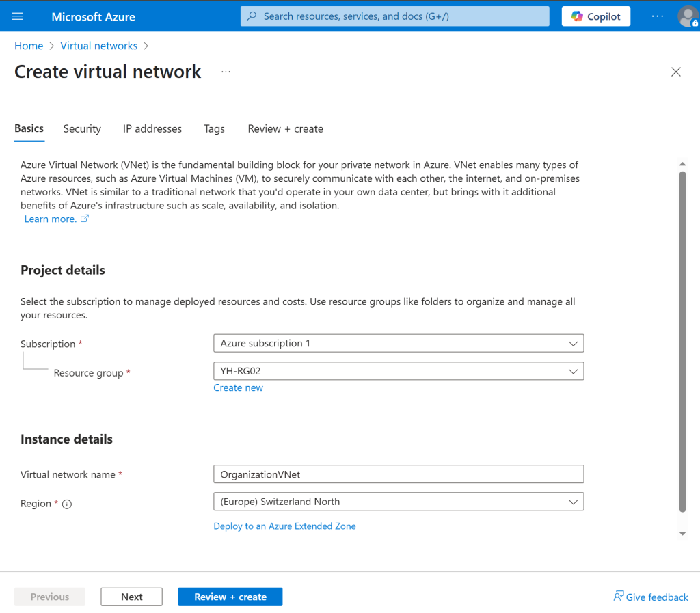Focus the search resources box
This screenshot has width=700, height=613.
click(x=394, y=16)
